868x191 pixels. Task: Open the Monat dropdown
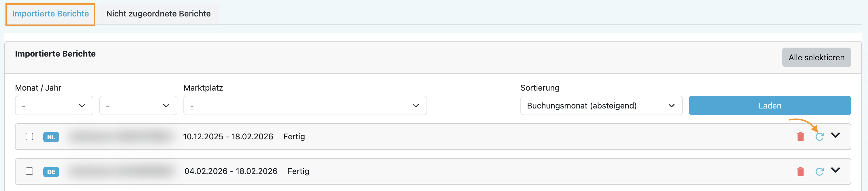point(54,106)
